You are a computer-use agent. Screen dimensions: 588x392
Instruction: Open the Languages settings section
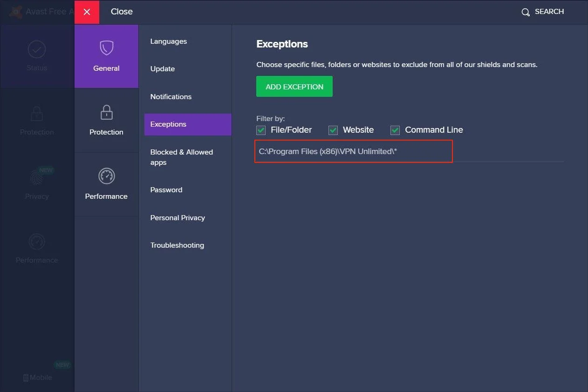pyautogui.click(x=169, y=41)
